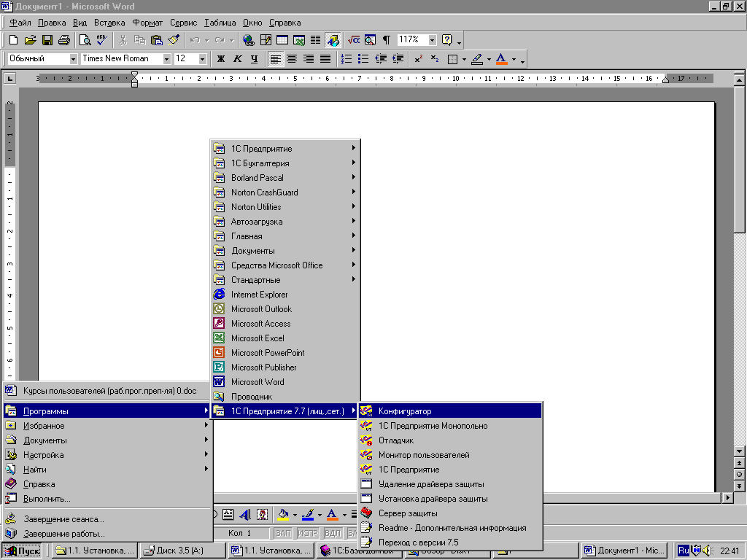This screenshot has height=560, width=747.
Task: Apply fill color bucket on drawing toolbar
Action: 283,514
